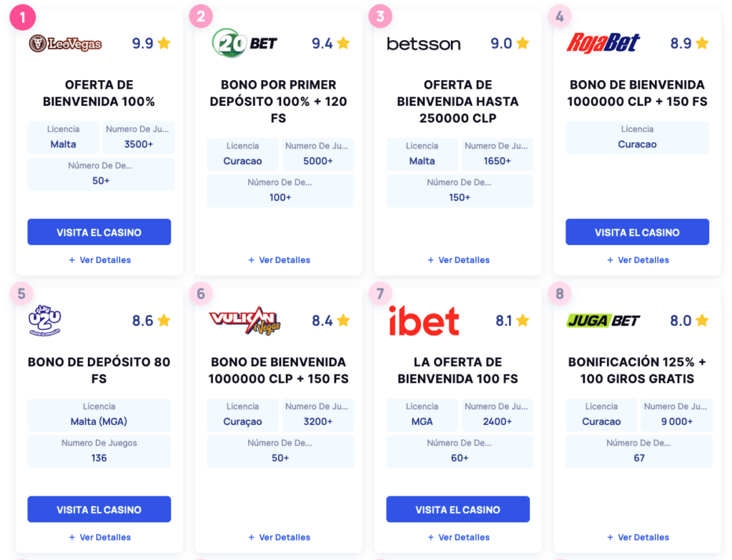The image size is (732, 560).
Task: Show Ver Detalles for betsson
Action: coord(458,260)
